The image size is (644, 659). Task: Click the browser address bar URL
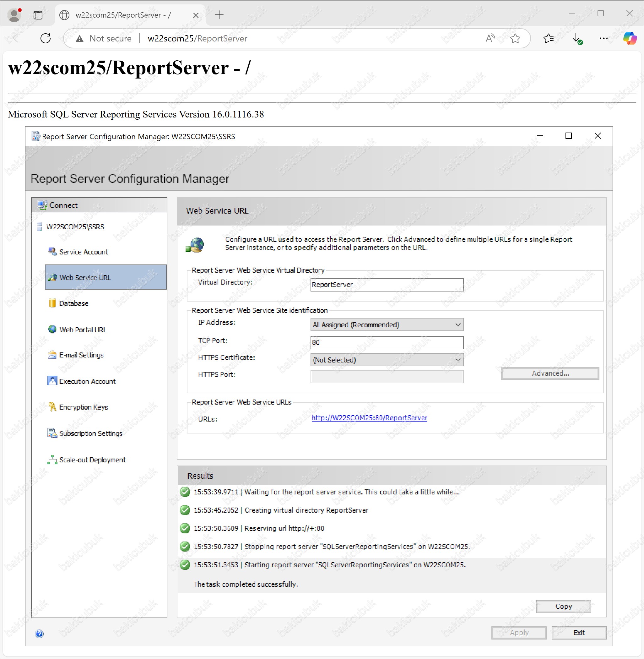[x=197, y=39]
